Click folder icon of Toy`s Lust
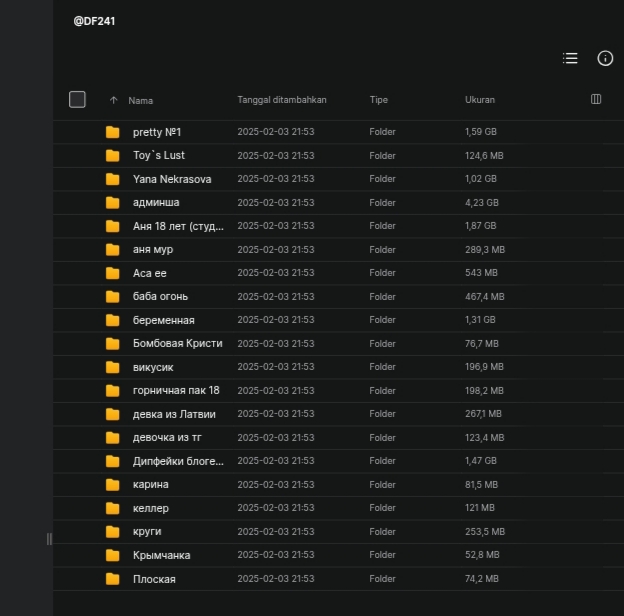Screen dimensions: 624x616 [x=113, y=156]
